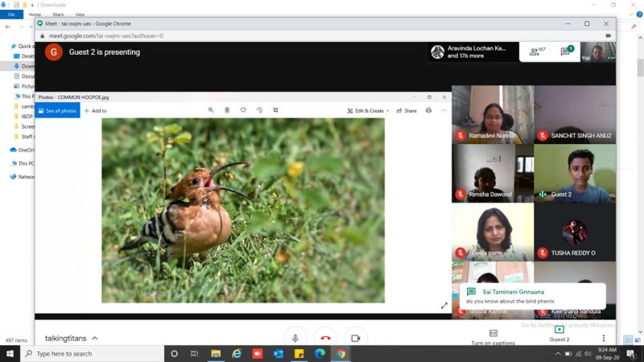This screenshot has width=644, height=362.
Task: Click Add to in Photos toolbar
Action: [95, 110]
